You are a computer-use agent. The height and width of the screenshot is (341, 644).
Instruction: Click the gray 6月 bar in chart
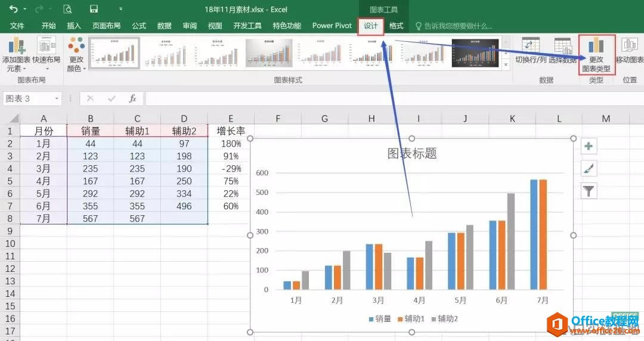tap(511, 241)
